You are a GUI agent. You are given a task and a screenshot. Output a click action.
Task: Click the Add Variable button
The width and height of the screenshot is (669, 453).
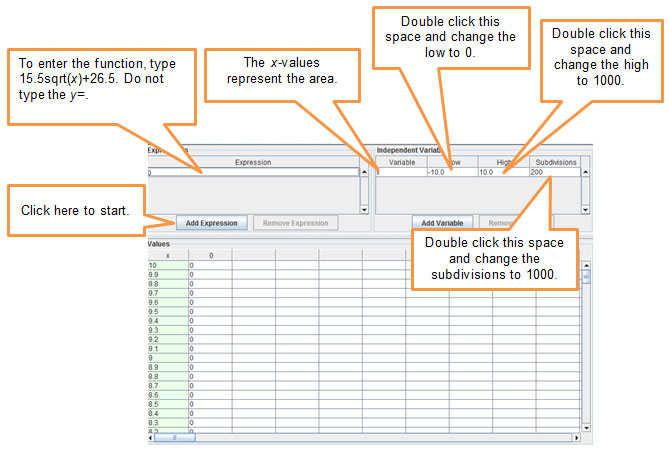pos(442,223)
